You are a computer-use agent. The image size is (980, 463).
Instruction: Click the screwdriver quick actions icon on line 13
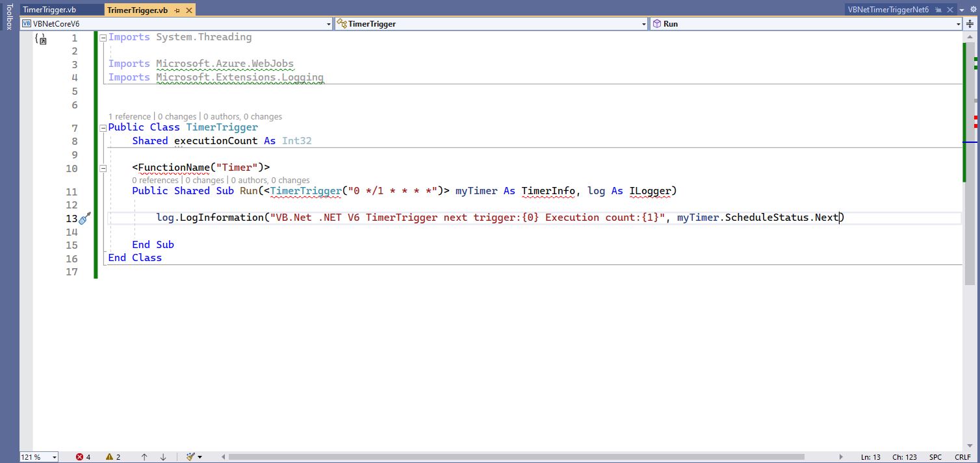pyautogui.click(x=84, y=218)
